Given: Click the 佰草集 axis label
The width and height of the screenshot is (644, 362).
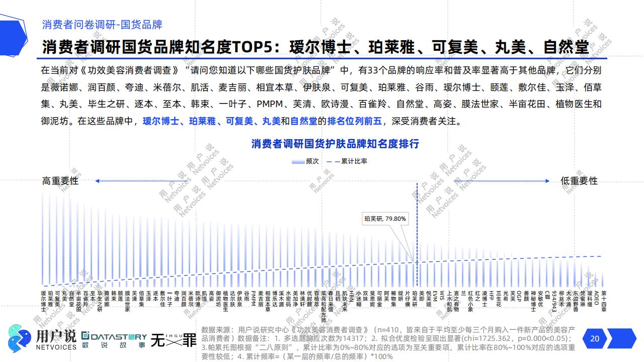Looking at the screenshot, I should 141,299.
